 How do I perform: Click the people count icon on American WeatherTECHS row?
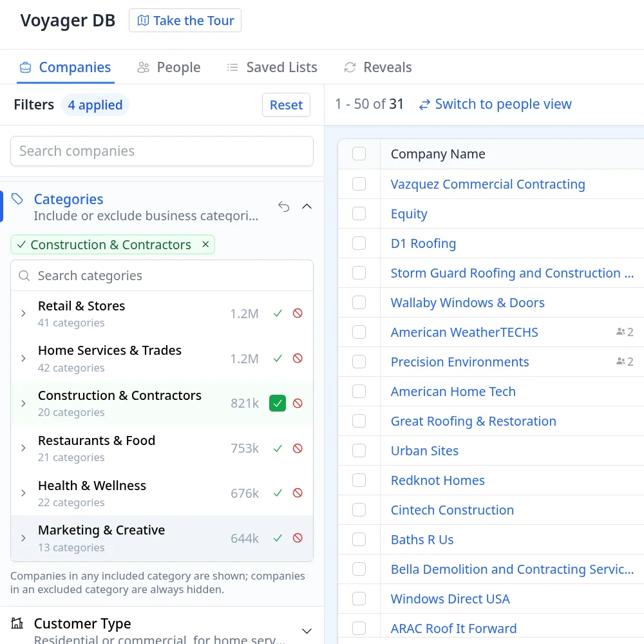(621, 332)
